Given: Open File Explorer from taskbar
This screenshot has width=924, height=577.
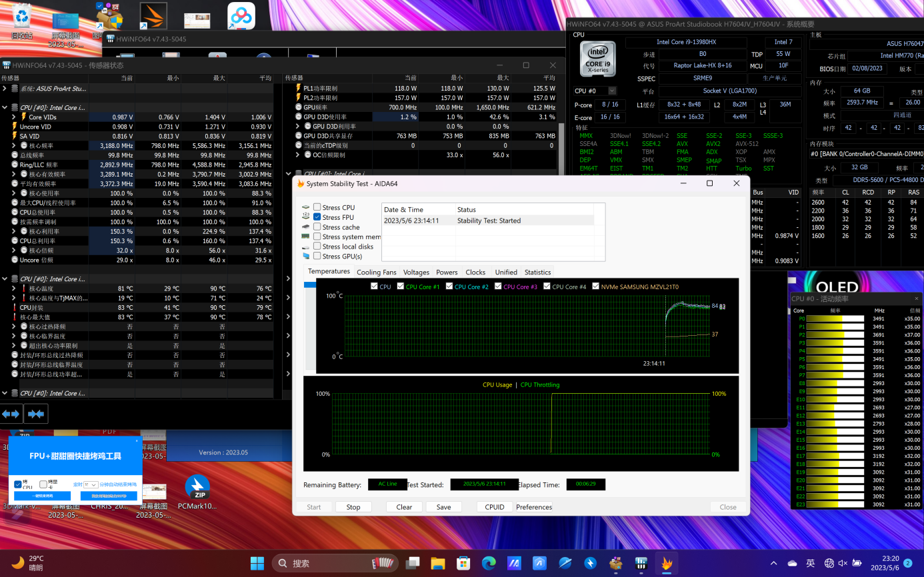Looking at the screenshot, I should (438, 563).
